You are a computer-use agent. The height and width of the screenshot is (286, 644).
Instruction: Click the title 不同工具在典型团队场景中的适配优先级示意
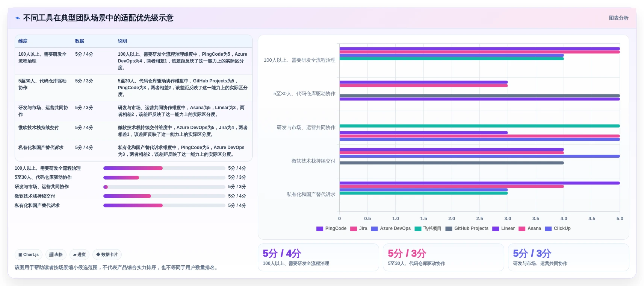pos(98,18)
